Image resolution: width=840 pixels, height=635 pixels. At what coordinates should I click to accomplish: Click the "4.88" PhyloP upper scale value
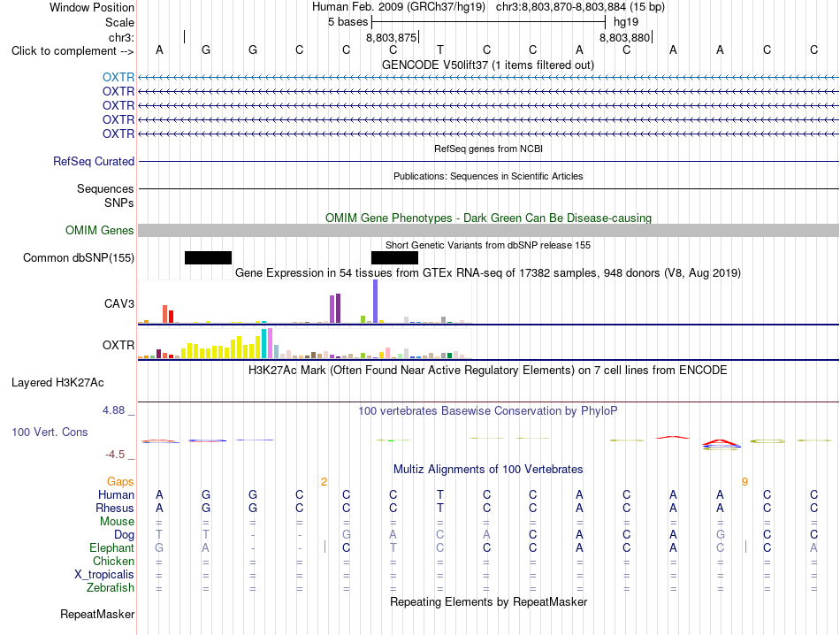(x=113, y=410)
